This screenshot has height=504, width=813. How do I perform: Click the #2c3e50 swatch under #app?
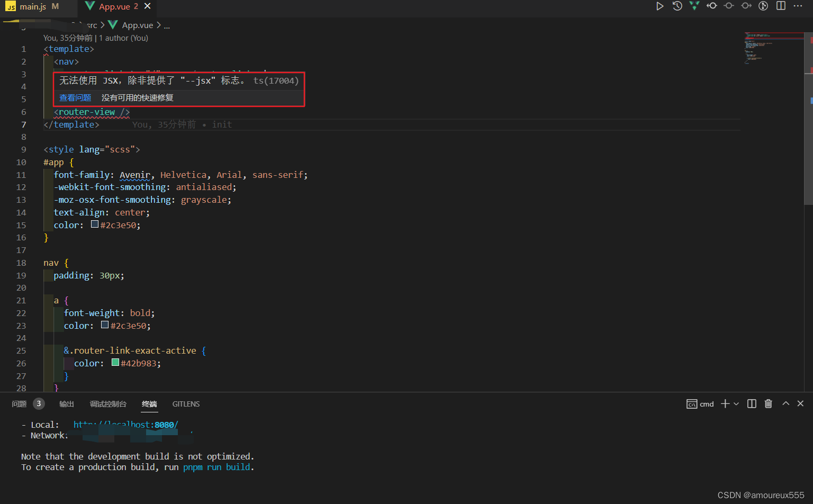pos(95,224)
